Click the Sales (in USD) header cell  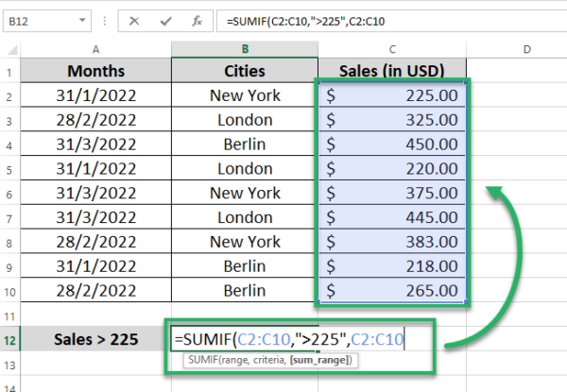392,71
